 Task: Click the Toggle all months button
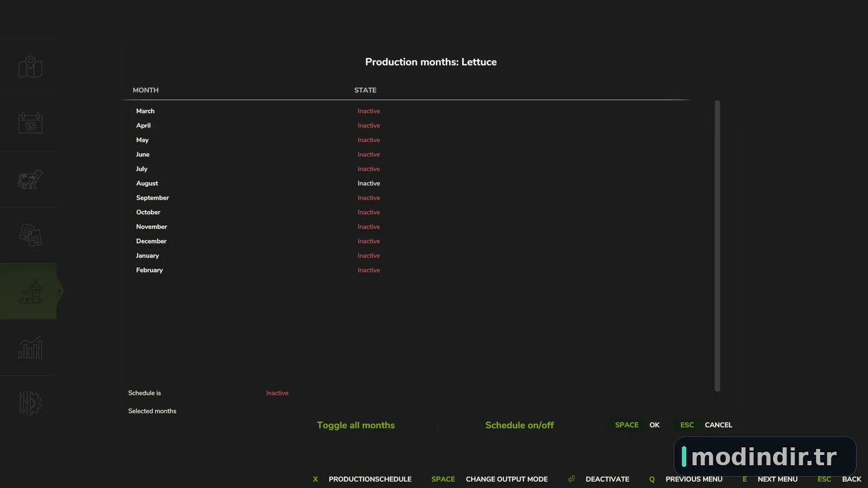[356, 425]
